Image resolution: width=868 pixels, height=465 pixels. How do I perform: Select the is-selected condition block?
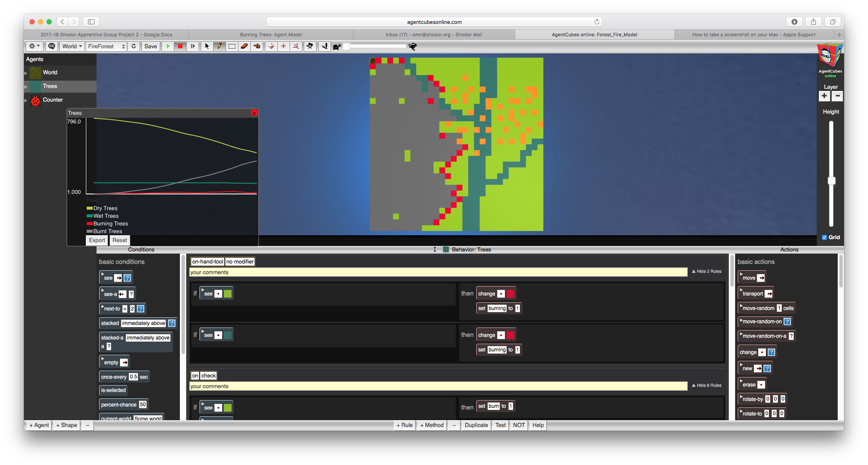click(x=113, y=390)
